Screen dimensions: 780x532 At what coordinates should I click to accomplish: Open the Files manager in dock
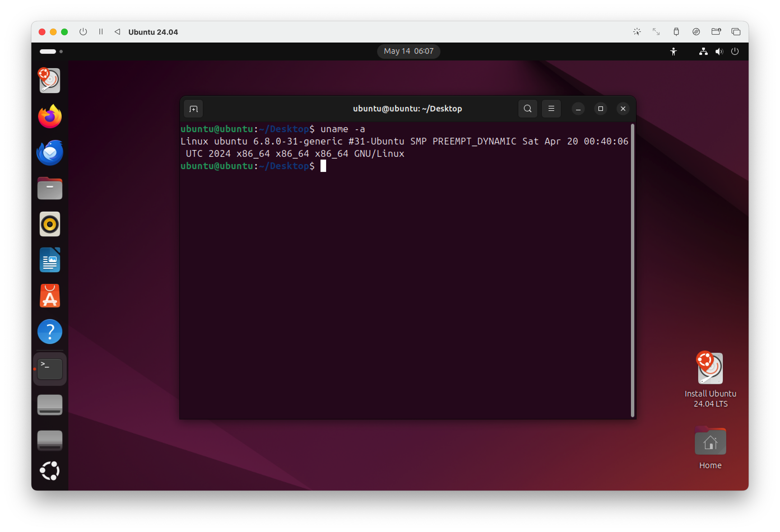[50, 188]
